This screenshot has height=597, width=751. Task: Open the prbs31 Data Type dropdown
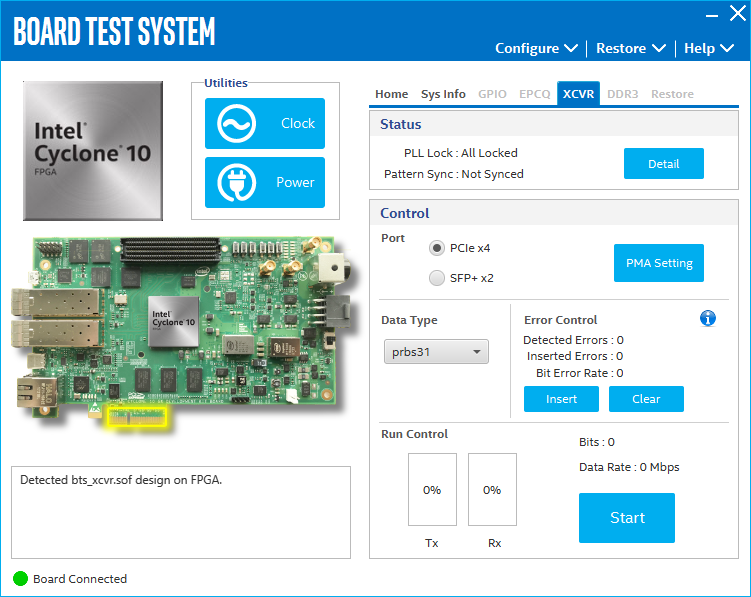(x=436, y=352)
